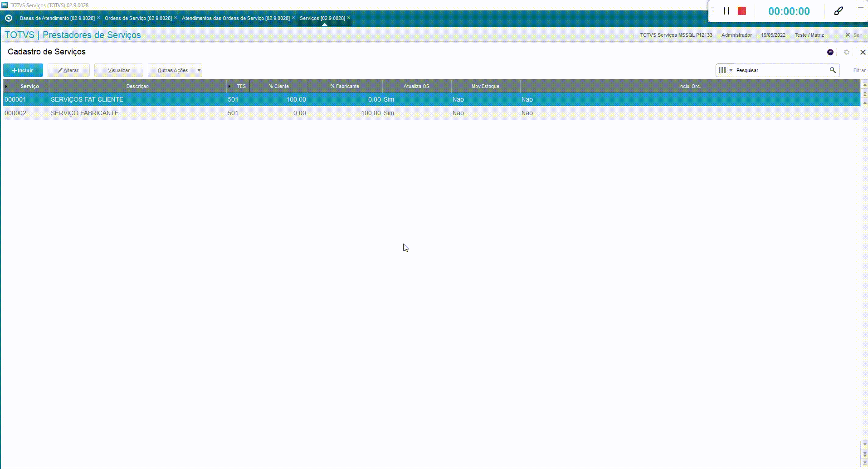
Task: Select the Serviços tab
Action: pyautogui.click(x=322, y=18)
